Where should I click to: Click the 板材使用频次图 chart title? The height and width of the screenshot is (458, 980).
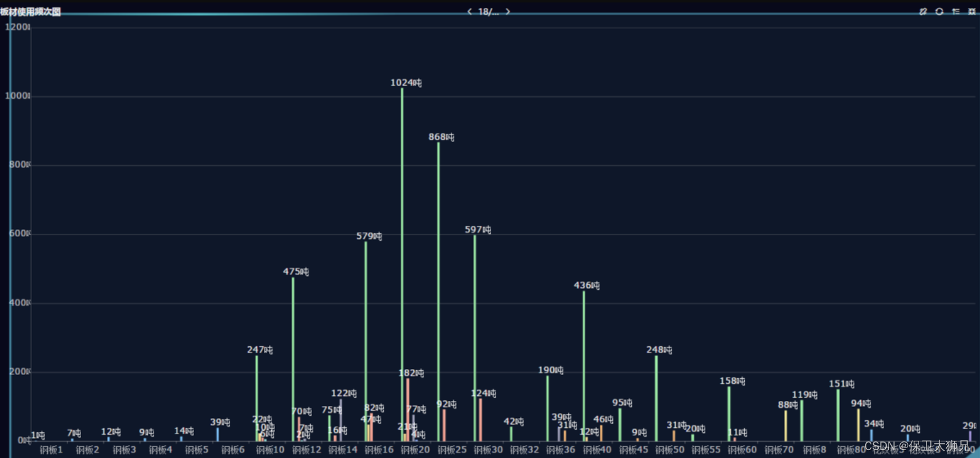31,12
